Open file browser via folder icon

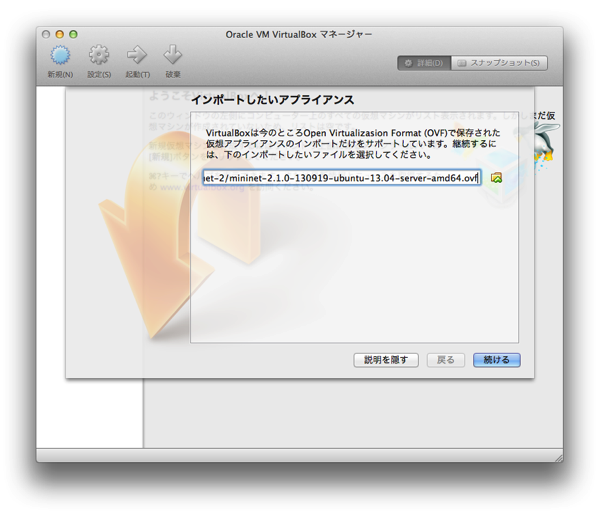pos(497,178)
